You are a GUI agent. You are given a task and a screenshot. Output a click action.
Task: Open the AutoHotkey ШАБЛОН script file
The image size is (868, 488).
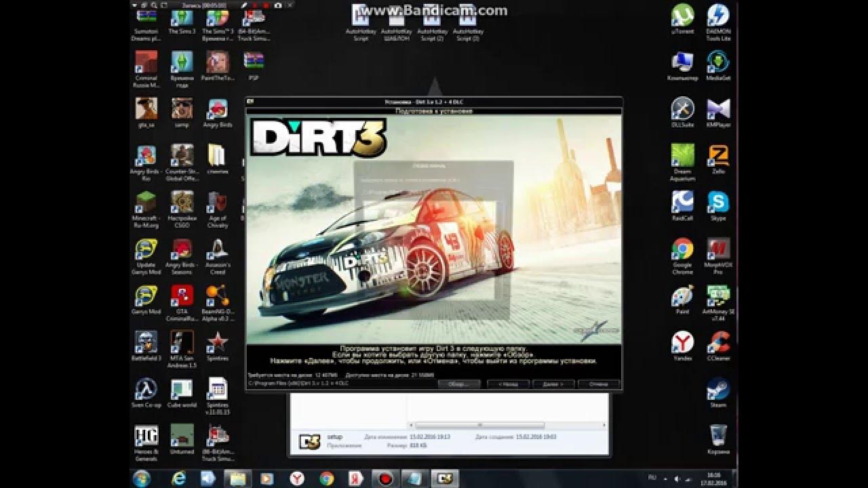[x=397, y=23]
